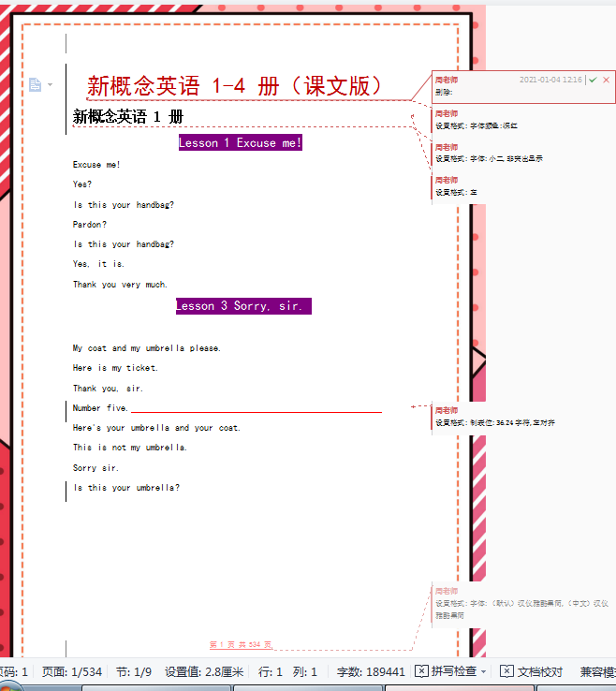Select the 制表位: 36.24 字符 revision balloon
The image size is (616, 691).
[523, 417]
